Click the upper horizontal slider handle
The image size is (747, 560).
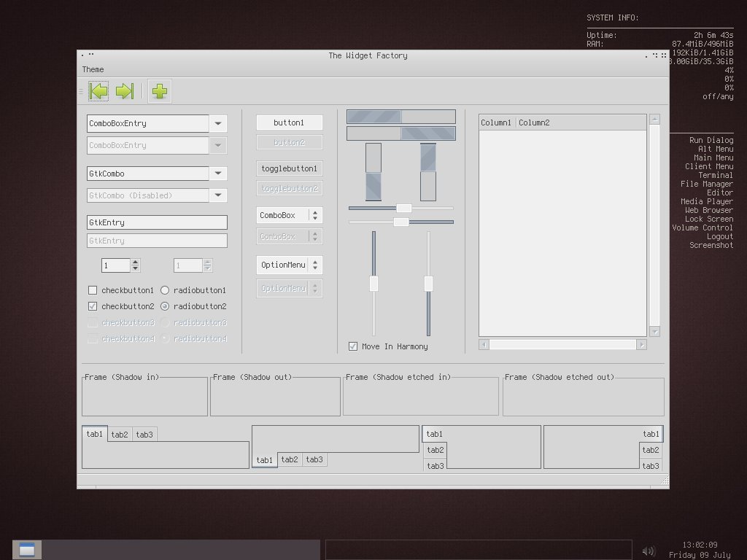[x=404, y=208]
